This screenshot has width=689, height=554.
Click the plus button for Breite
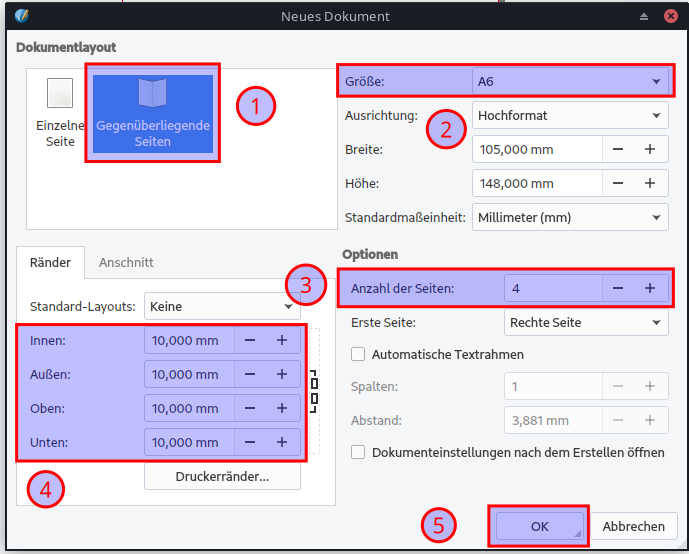pyautogui.click(x=649, y=149)
